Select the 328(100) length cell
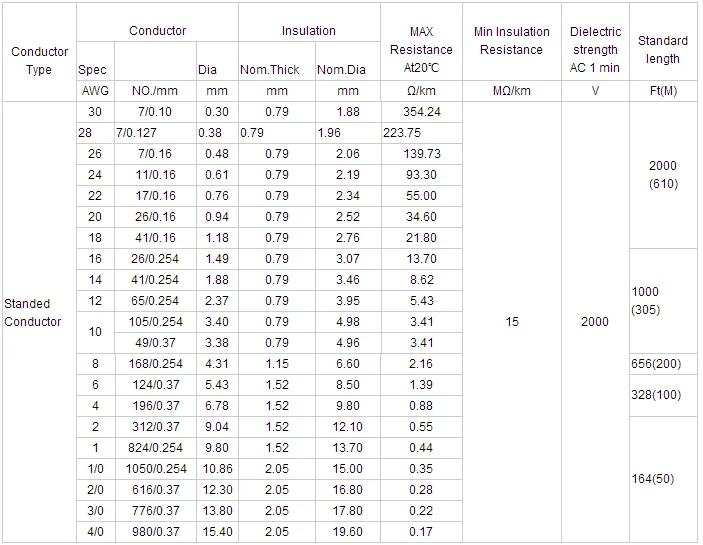Screen dimensions: 703x545 pyautogui.click(x=662, y=395)
